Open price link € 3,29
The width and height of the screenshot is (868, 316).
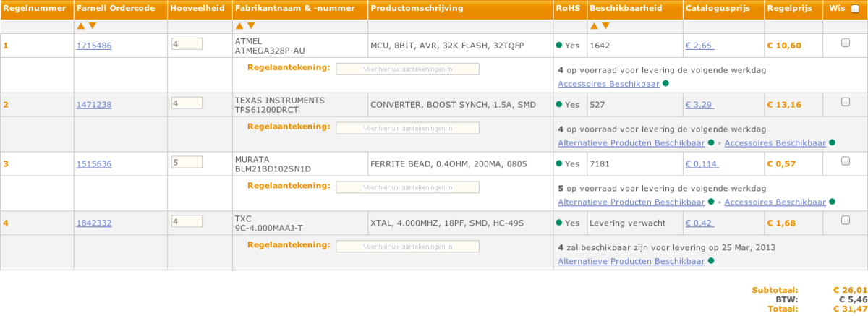(699, 105)
